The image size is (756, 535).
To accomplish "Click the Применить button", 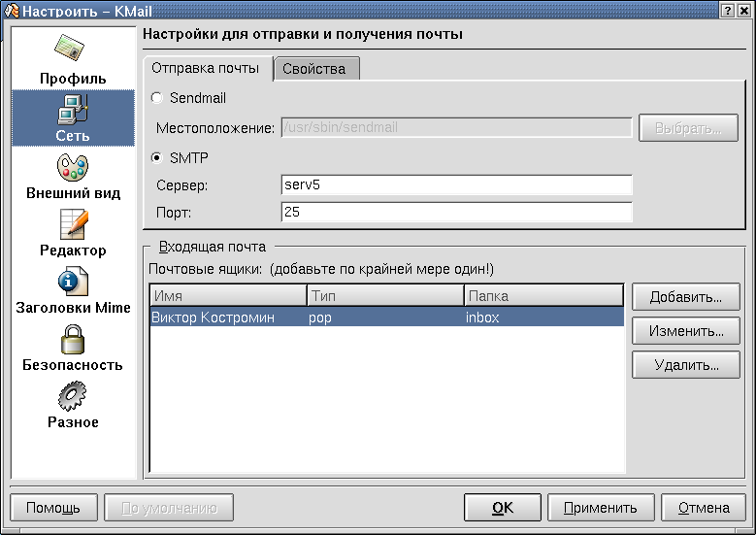I will 601,507.
